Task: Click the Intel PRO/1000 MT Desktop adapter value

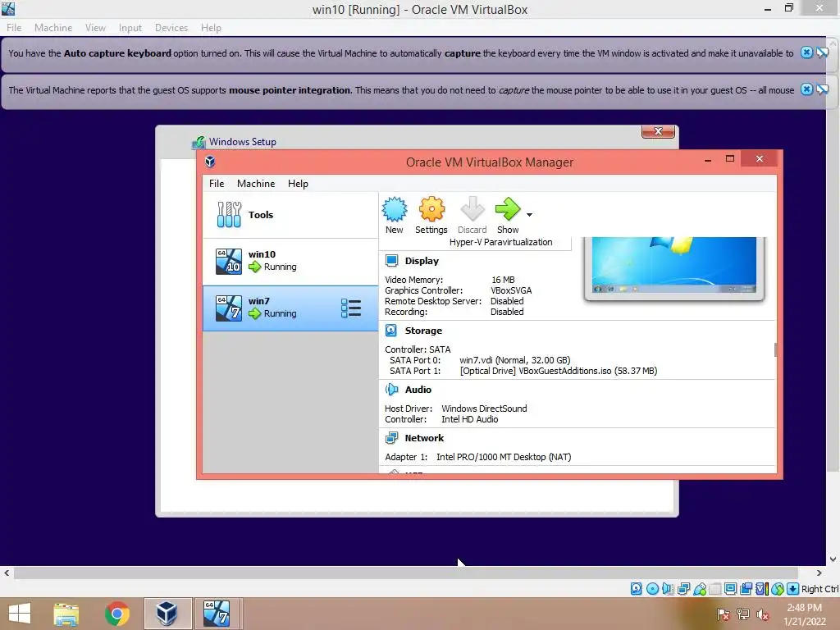Action: click(504, 457)
